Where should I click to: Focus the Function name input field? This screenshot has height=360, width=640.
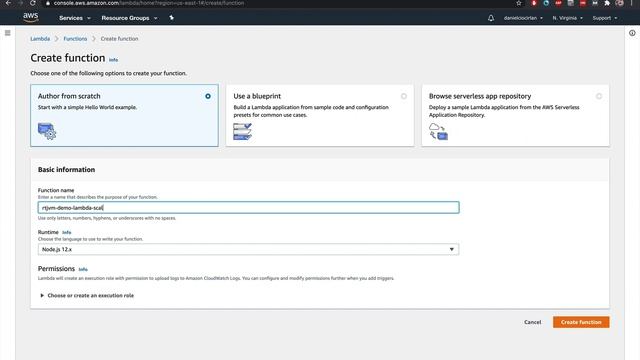point(248,207)
